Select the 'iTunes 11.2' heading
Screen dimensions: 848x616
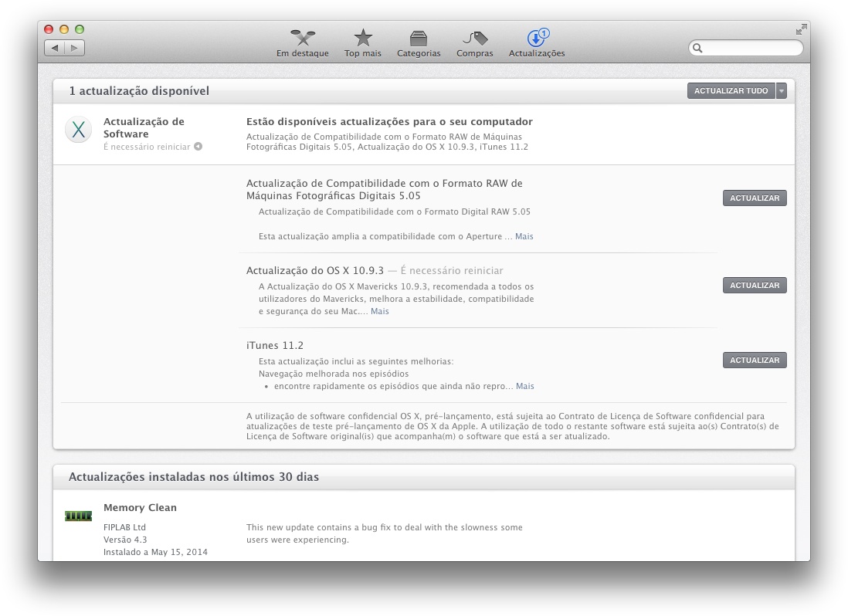point(275,345)
